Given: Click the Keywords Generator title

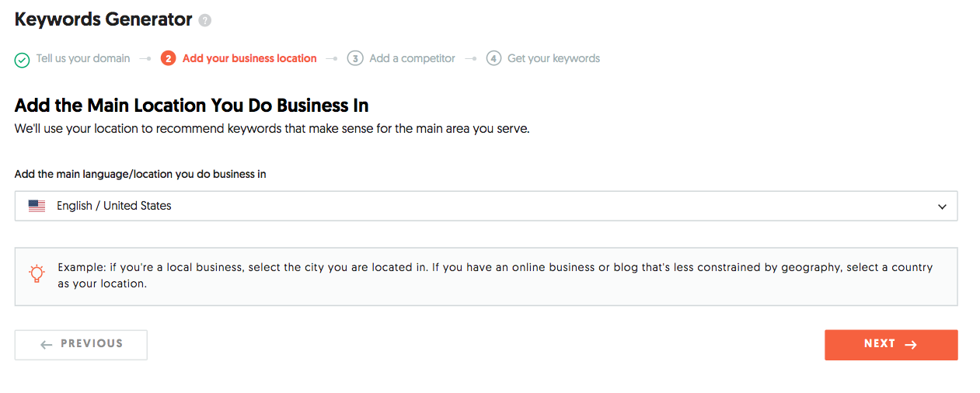Looking at the screenshot, I should 103,19.
